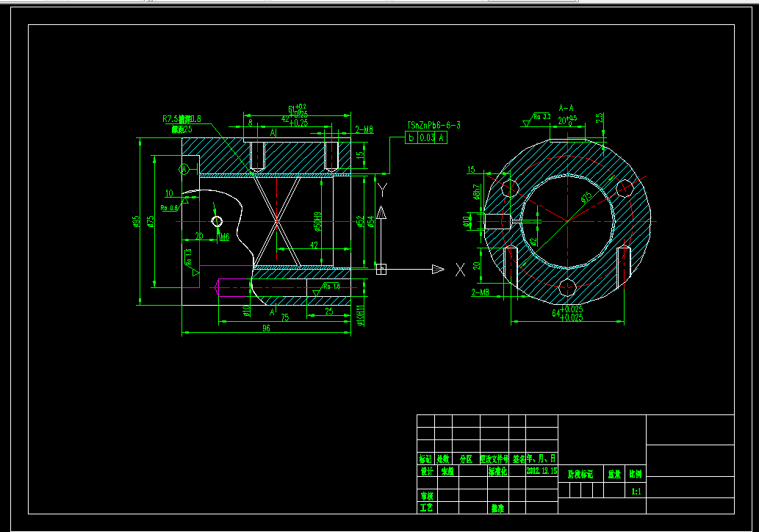Click the 20 +0.5 dimension in A-A view
The image size is (759, 532).
tap(568, 120)
